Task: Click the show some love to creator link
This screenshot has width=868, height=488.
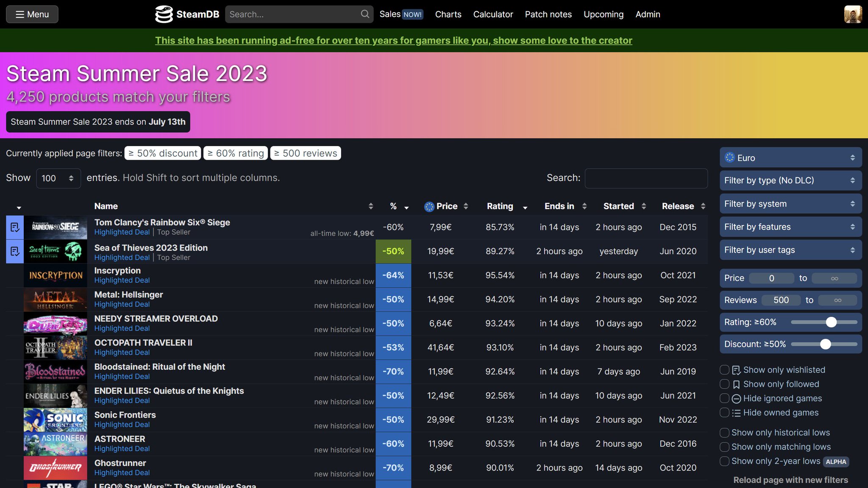Action: [x=394, y=40]
